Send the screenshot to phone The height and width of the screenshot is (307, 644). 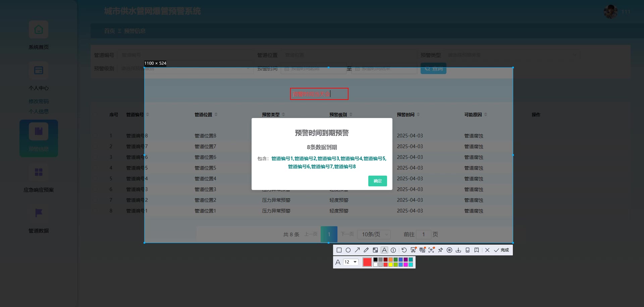pyautogui.click(x=468, y=250)
